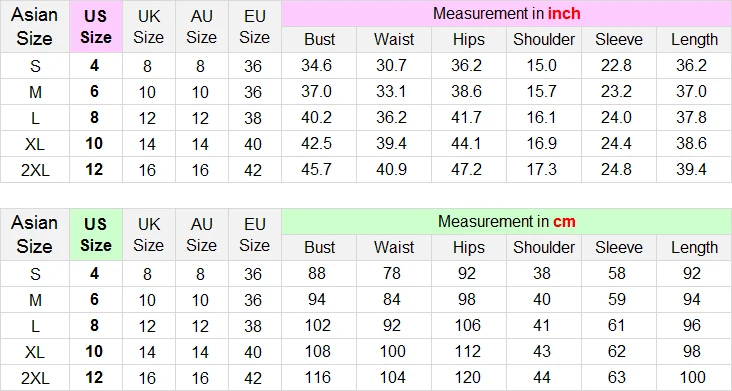
Task: Click the XL waist value 100 cm
Action: (393, 351)
